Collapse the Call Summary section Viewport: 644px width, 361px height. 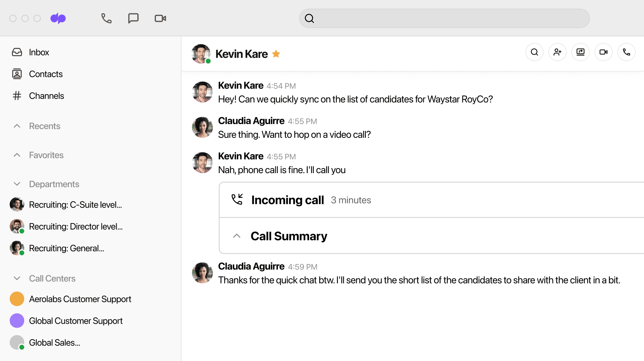[237, 236]
